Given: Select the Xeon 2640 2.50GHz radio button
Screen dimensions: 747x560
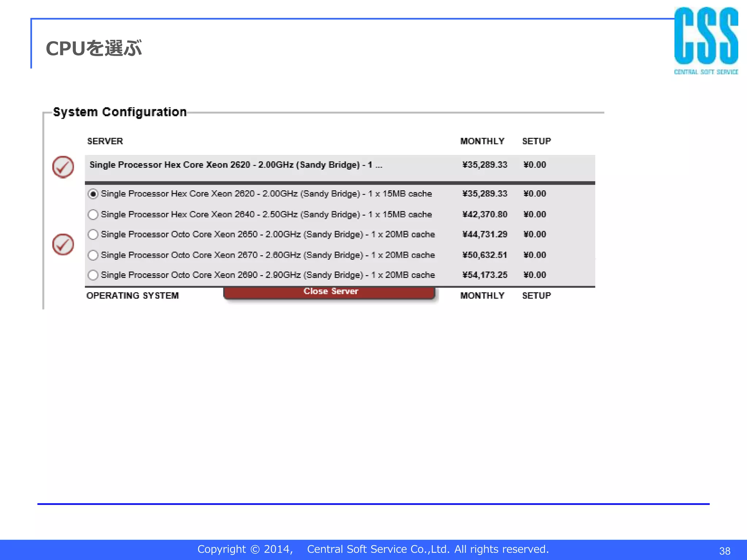Looking at the screenshot, I should pos(93,214).
